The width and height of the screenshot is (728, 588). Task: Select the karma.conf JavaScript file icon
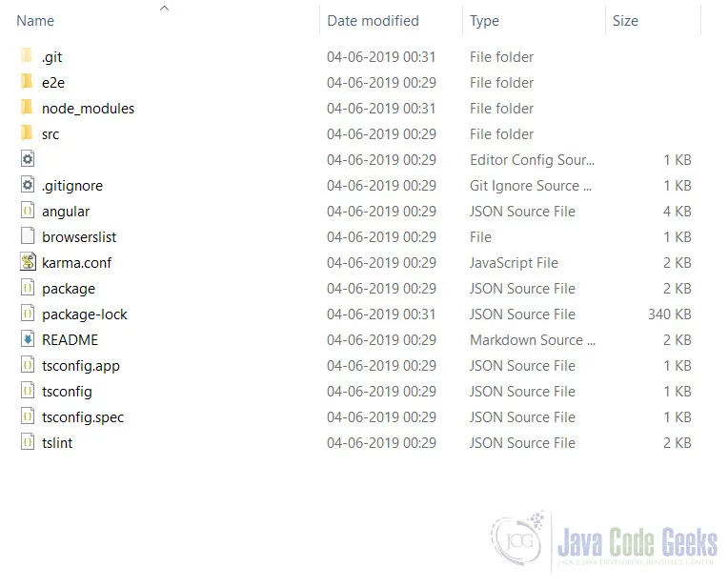tap(28, 262)
